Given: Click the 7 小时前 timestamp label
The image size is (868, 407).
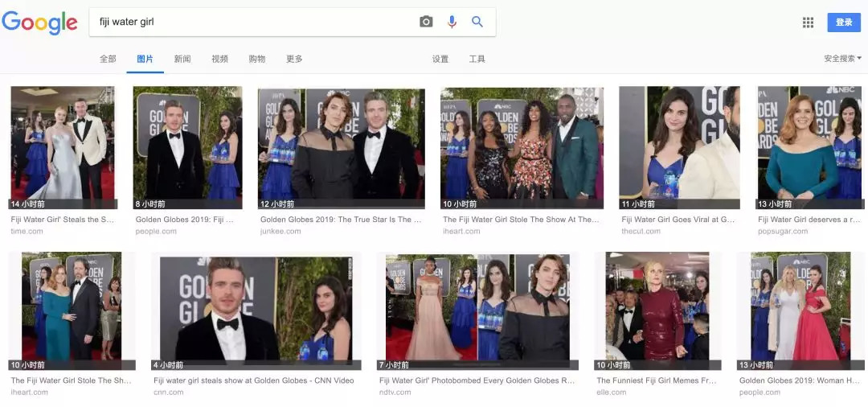Looking at the screenshot, I should [x=394, y=365].
